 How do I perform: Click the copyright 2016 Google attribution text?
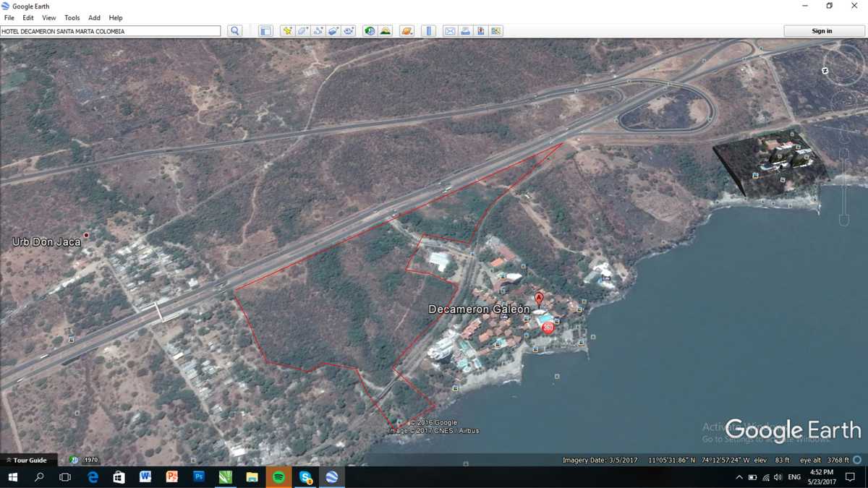coord(434,423)
